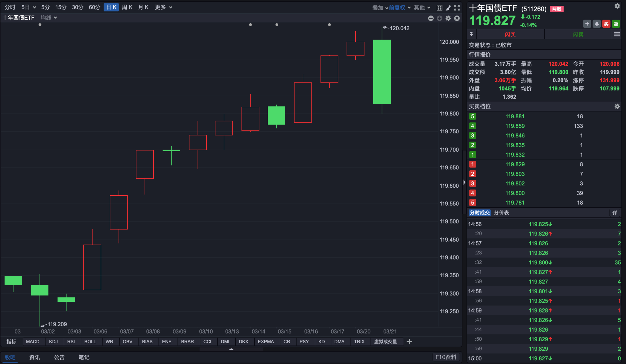Click the green 卖 sell icon

pyautogui.click(x=616, y=24)
